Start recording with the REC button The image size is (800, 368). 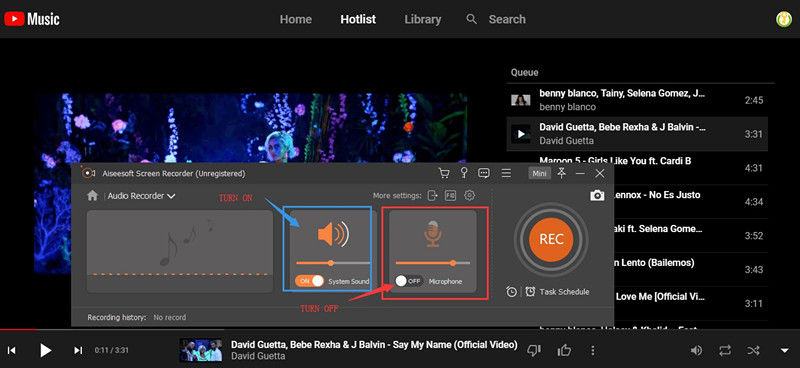point(551,239)
